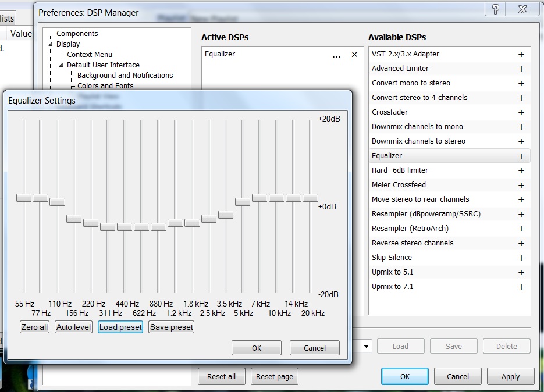Select Default User Interface tree item
The image size is (544, 392).
(103, 65)
